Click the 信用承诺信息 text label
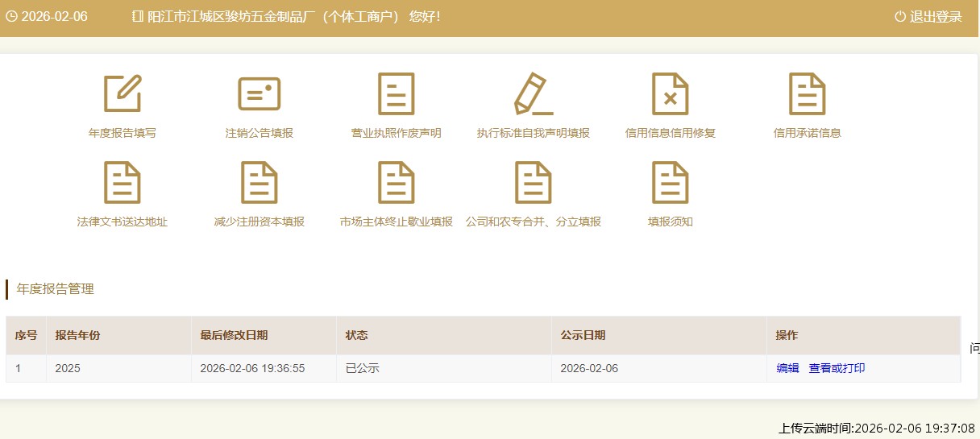Viewport: 980px width, 439px height. (x=808, y=133)
